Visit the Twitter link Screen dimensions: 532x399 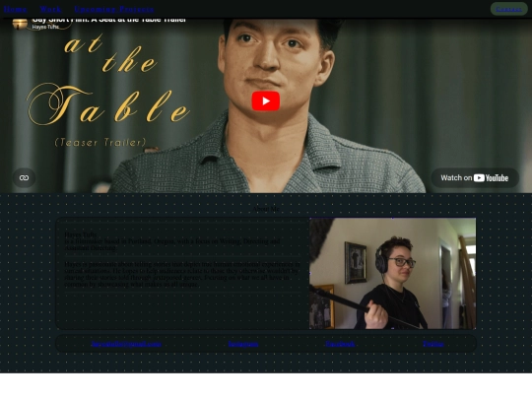tap(433, 344)
